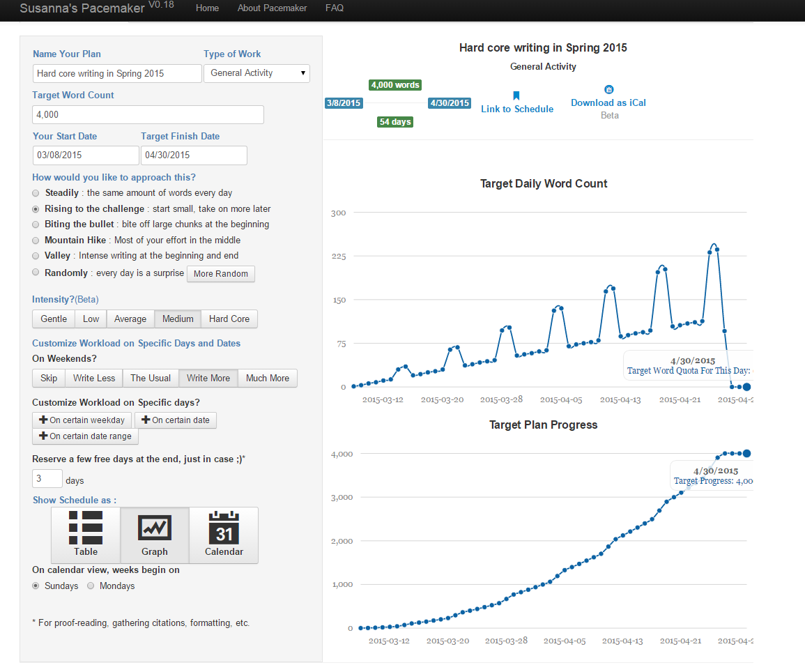Add workload rule On certain date range
This screenshot has height=672, width=805.
coord(85,436)
